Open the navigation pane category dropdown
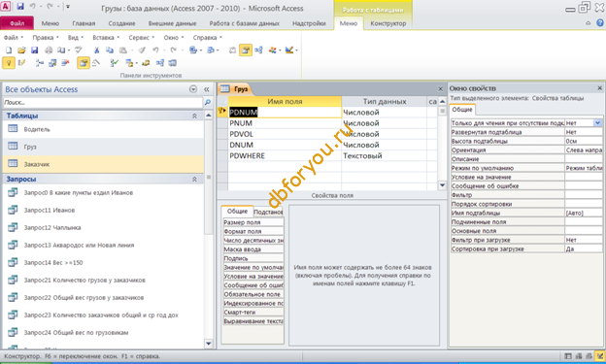 pos(193,89)
